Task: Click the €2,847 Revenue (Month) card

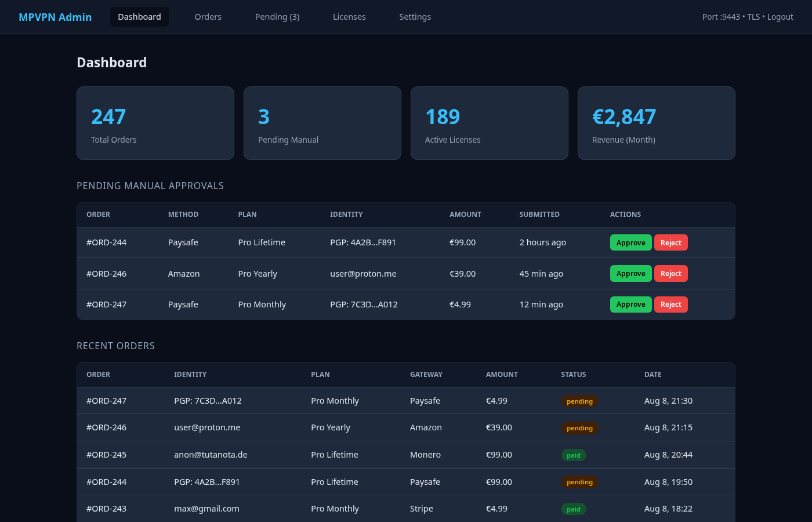Action: pyautogui.click(x=657, y=123)
